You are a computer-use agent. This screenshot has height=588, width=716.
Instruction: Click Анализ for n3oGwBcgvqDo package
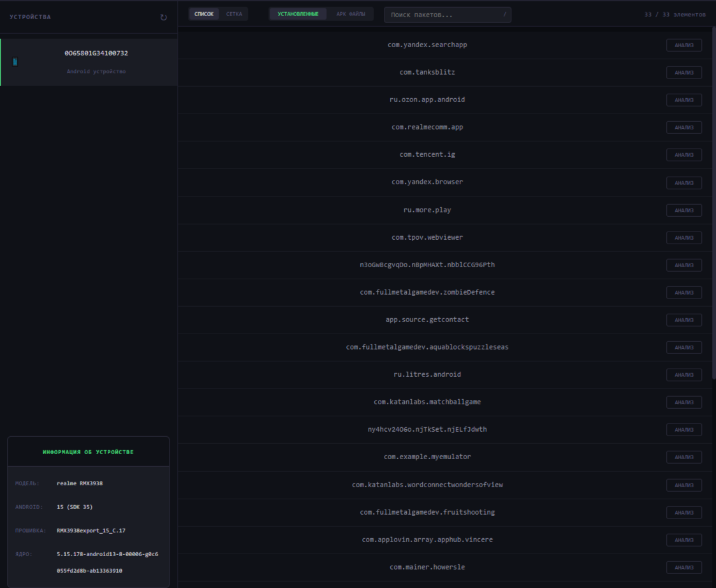click(683, 265)
